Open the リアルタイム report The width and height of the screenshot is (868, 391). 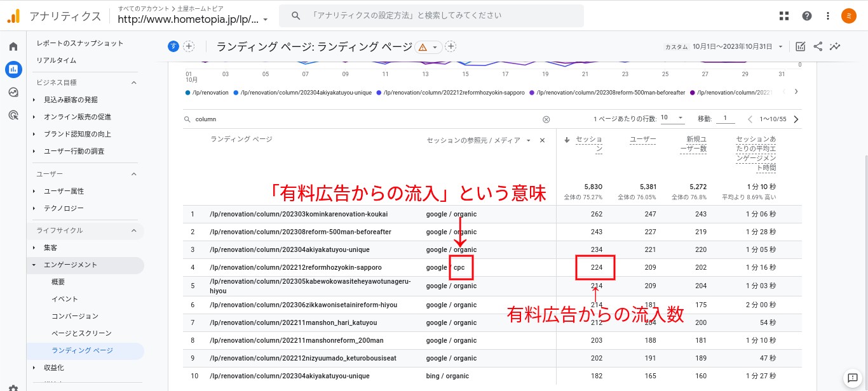tap(56, 60)
